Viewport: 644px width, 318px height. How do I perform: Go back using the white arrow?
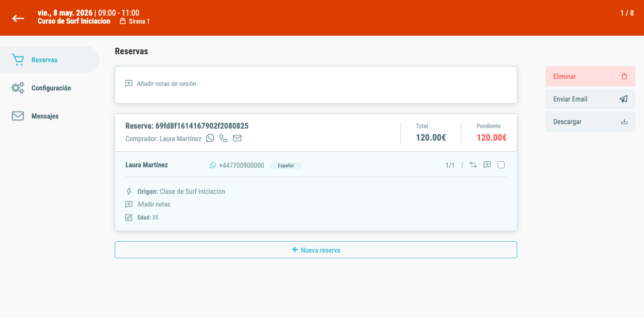18,18
